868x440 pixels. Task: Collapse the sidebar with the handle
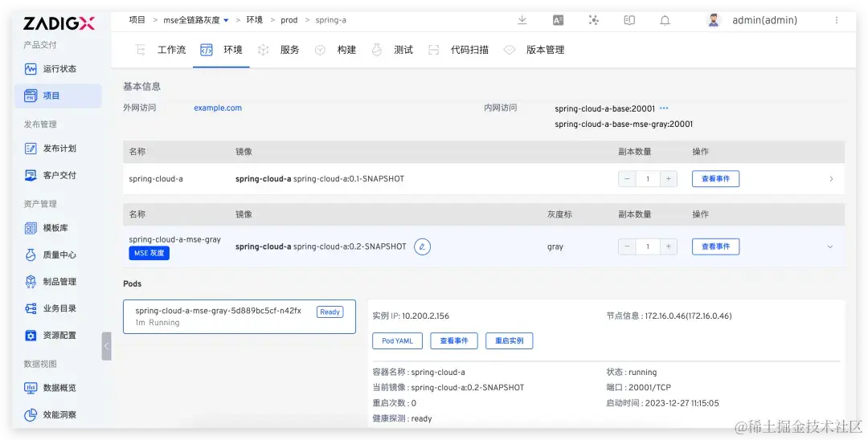pos(106,346)
